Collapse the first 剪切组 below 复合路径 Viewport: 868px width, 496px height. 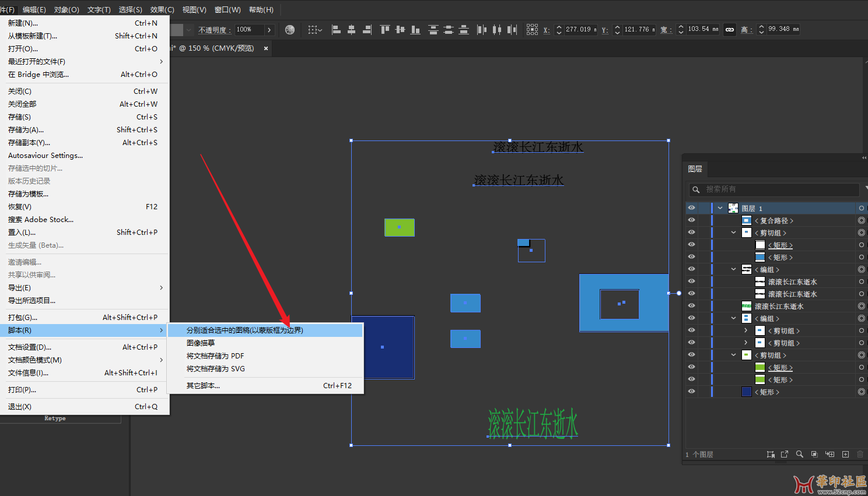click(x=734, y=233)
